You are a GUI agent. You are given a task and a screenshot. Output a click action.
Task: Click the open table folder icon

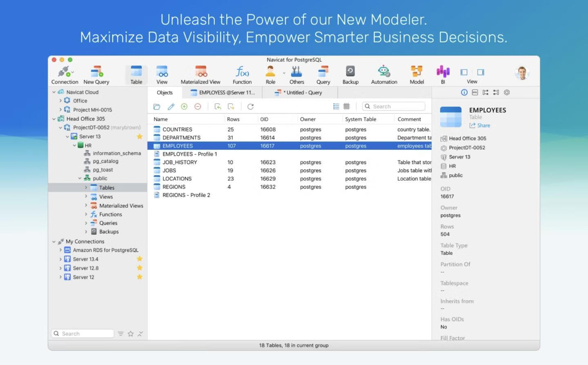pos(157,107)
